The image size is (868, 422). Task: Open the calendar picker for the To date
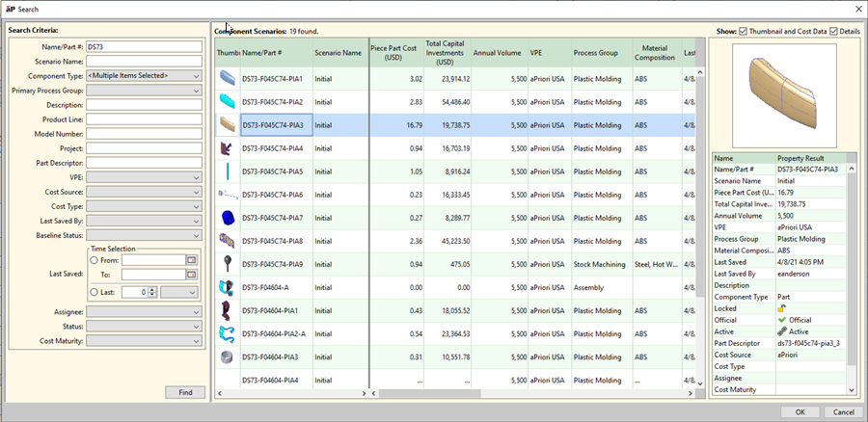point(191,275)
